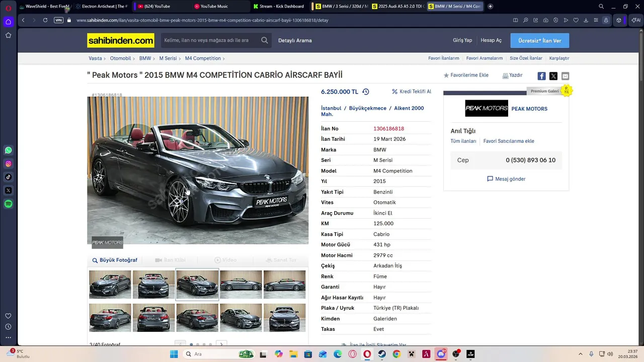Open Easy Setup sliders icon

coord(596,20)
